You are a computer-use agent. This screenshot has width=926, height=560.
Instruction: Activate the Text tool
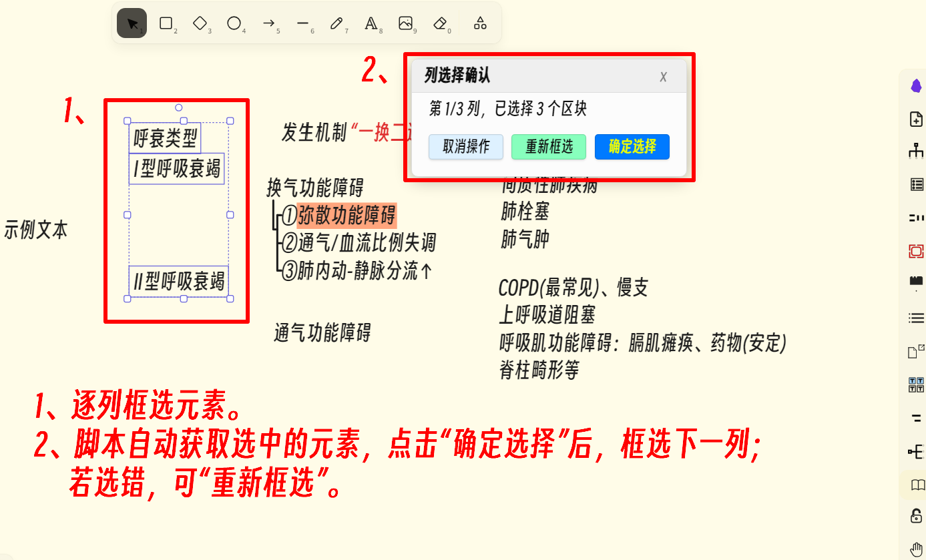[371, 23]
